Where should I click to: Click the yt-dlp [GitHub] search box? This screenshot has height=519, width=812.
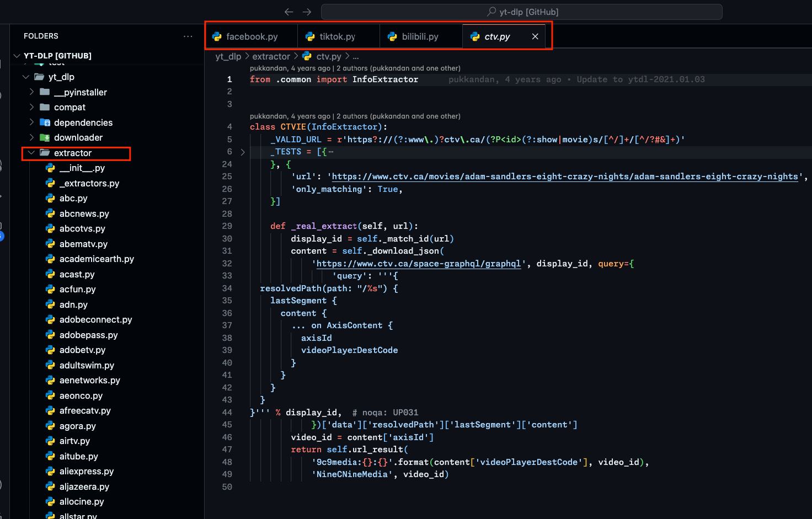coord(522,12)
